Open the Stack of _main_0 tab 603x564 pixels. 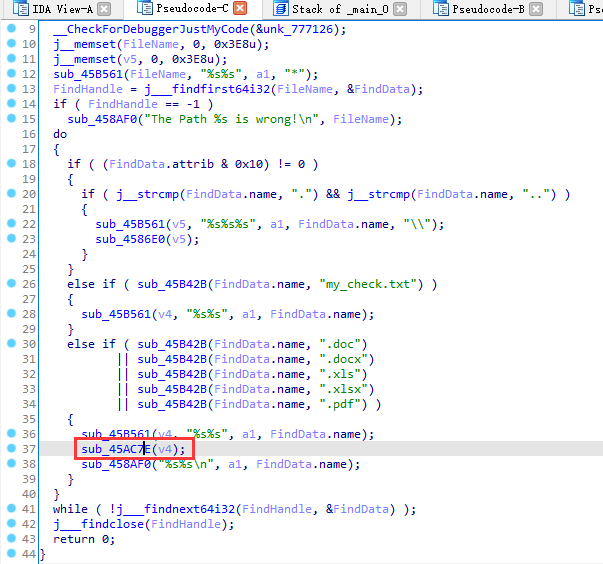tap(340, 9)
